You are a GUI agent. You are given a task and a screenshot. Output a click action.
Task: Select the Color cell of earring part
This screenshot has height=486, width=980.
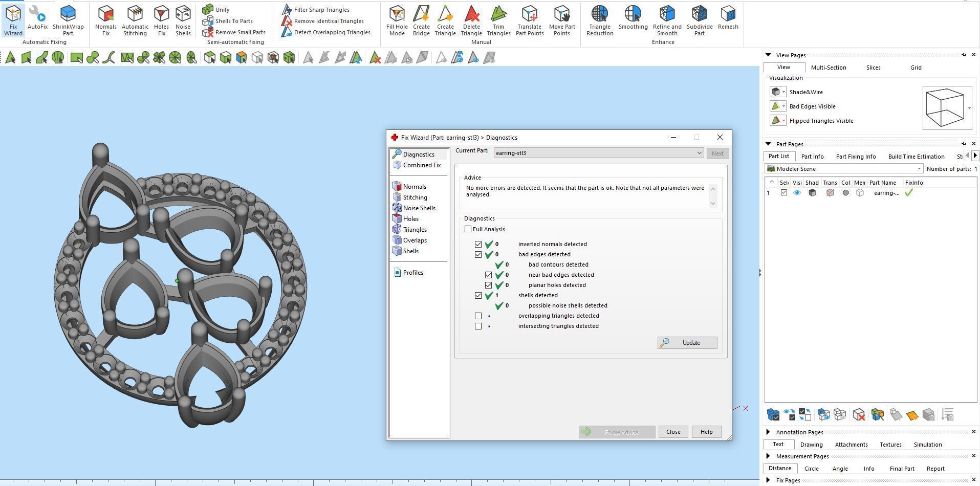[x=845, y=193]
